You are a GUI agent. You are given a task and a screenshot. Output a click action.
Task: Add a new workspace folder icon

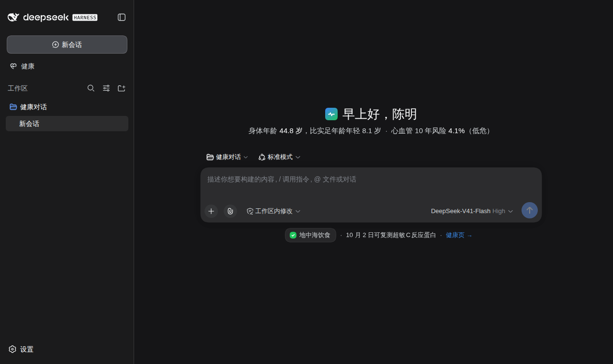[122, 88]
